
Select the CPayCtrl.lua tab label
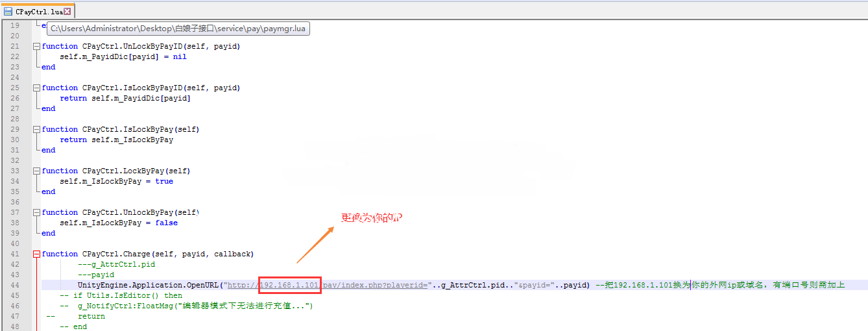point(38,11)
